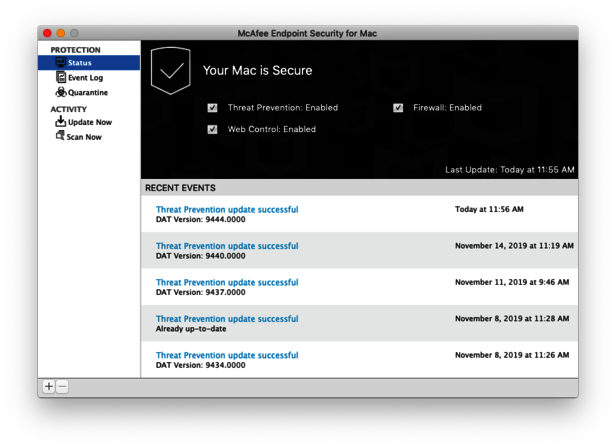The image size is (616, 448).
Task: Click the Scan Now magnifier icon
Action: (x=60, y=136)
